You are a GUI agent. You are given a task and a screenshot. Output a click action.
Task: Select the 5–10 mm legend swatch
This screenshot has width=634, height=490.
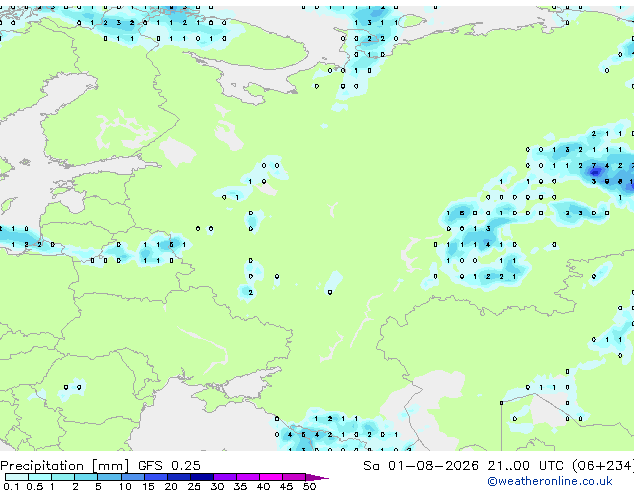tap(109, 477)
